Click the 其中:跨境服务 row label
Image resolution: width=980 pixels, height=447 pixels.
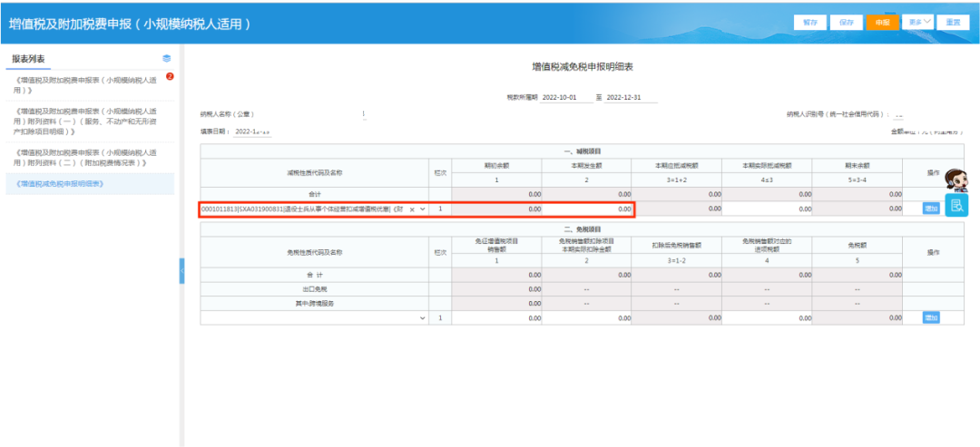click(x=314, y=304)
